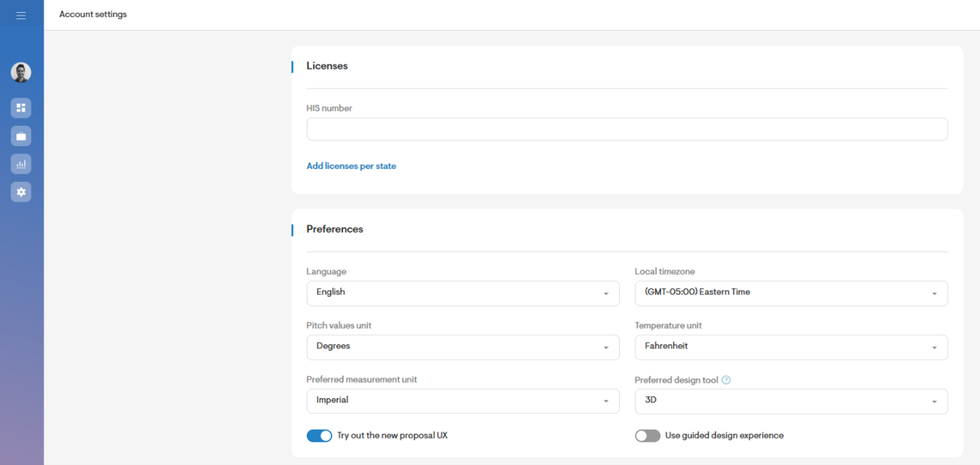This screenshot has height=465, width=980.
Task: Click the Account settings page title
Action: click(93, 14)
